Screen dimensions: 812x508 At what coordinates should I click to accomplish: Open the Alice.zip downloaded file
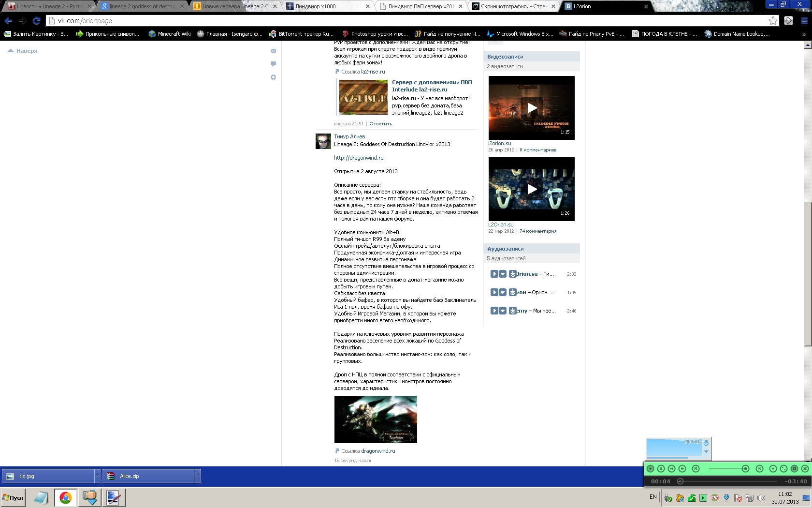point(149,476)
